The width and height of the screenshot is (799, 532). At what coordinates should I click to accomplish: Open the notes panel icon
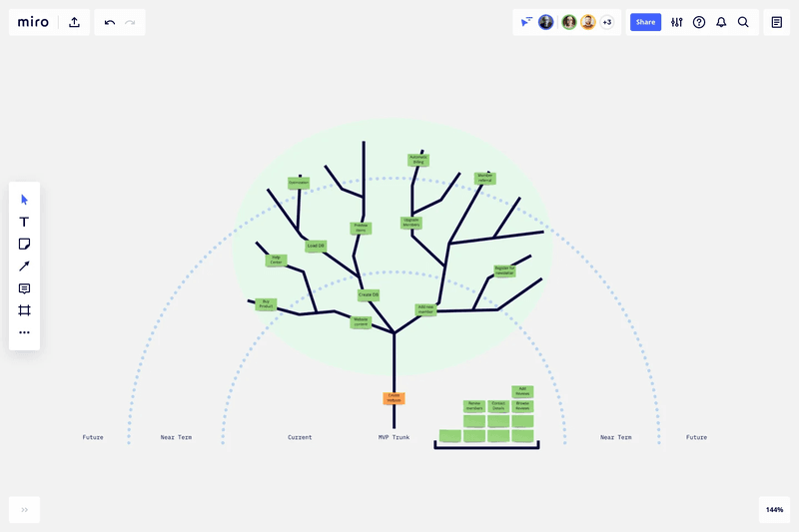tap(777, 22)
